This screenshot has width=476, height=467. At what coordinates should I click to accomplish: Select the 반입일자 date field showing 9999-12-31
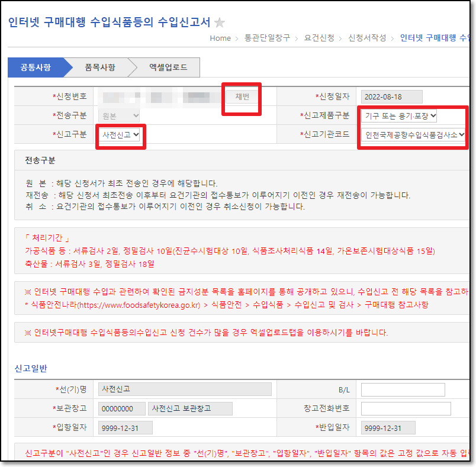tap(388, 427)
